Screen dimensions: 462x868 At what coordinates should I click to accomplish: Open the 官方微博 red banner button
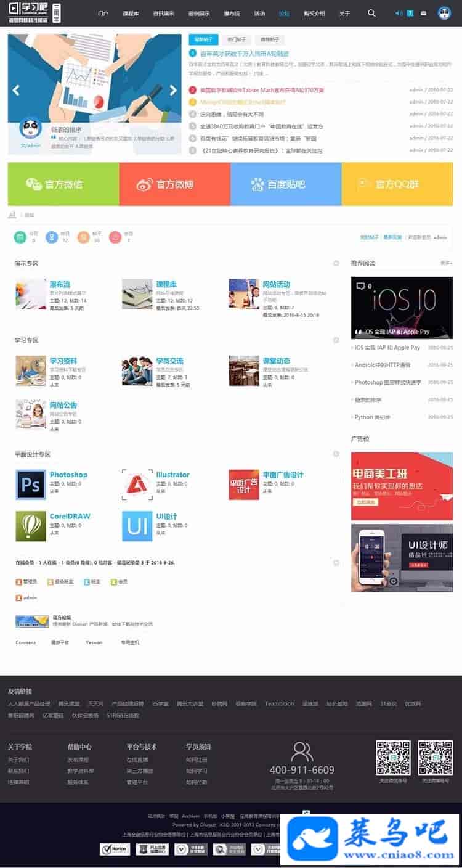click(x=175, y=184)
